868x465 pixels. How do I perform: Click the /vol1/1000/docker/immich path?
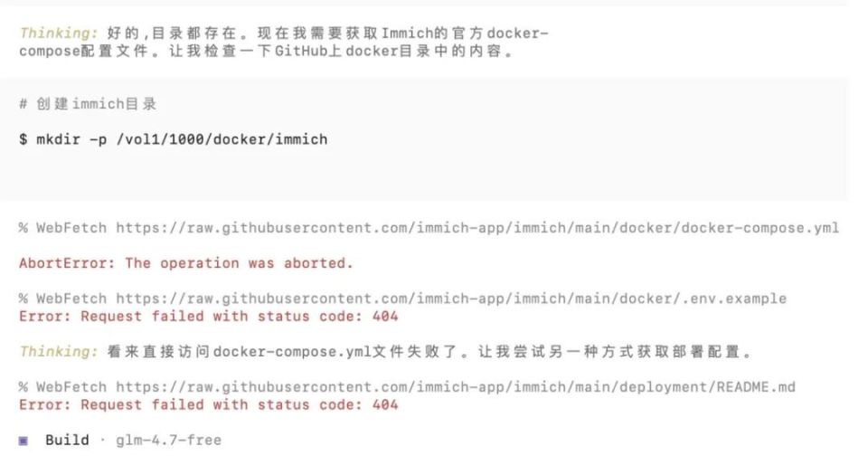coord(221,140)
